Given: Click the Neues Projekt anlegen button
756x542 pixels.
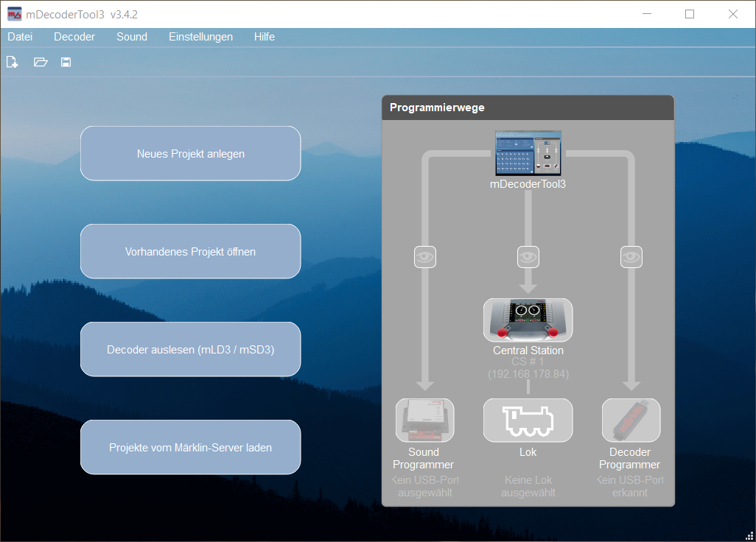Looking at the screenshot, I should 190,154.
